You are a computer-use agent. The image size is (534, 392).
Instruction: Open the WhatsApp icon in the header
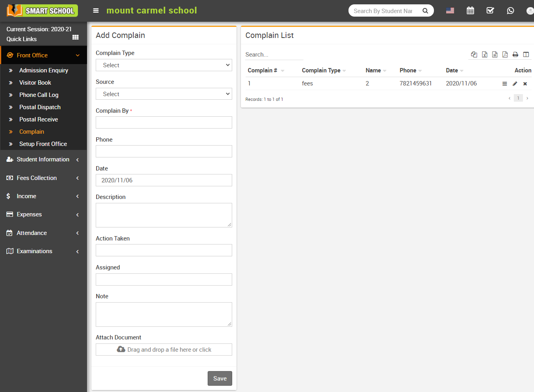(510, 11)
